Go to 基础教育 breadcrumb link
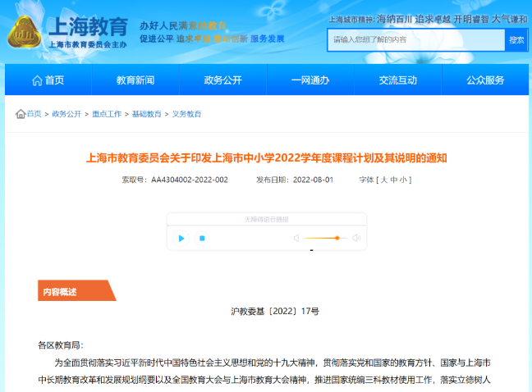Viewport: 532px width, 392px height. [x=147, y=114]
